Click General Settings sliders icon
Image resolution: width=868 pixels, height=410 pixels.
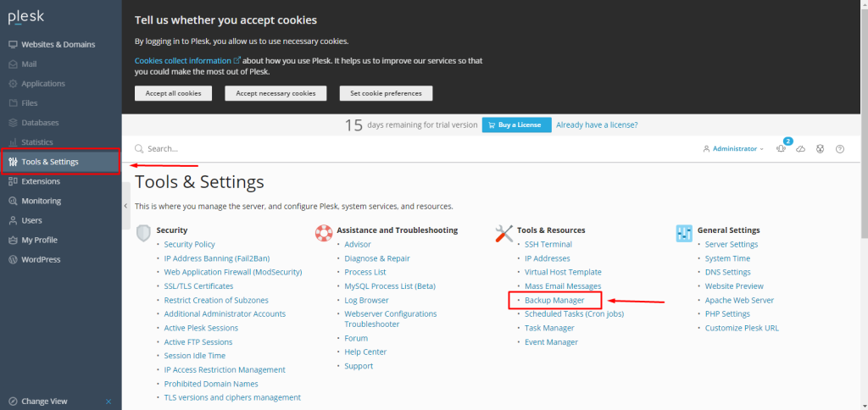tap(684, 233)
